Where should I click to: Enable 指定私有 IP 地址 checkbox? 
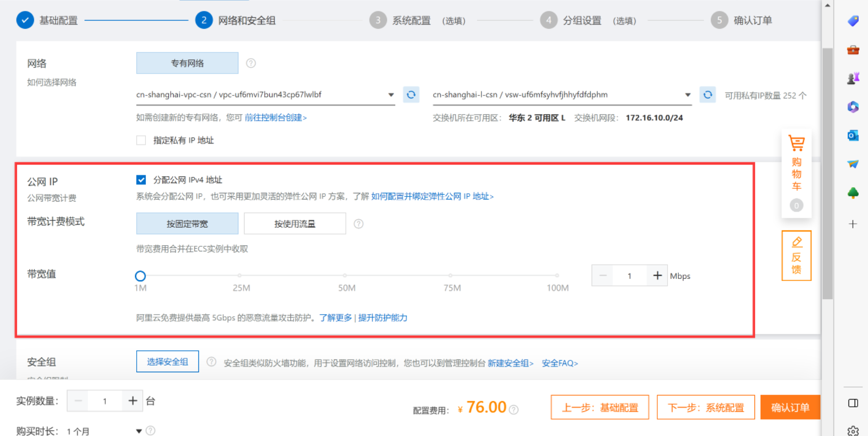click(141, 140)
